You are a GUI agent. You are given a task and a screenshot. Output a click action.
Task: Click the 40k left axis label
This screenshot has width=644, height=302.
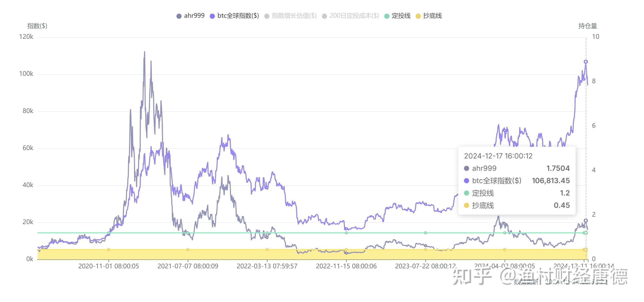[28, 185]
